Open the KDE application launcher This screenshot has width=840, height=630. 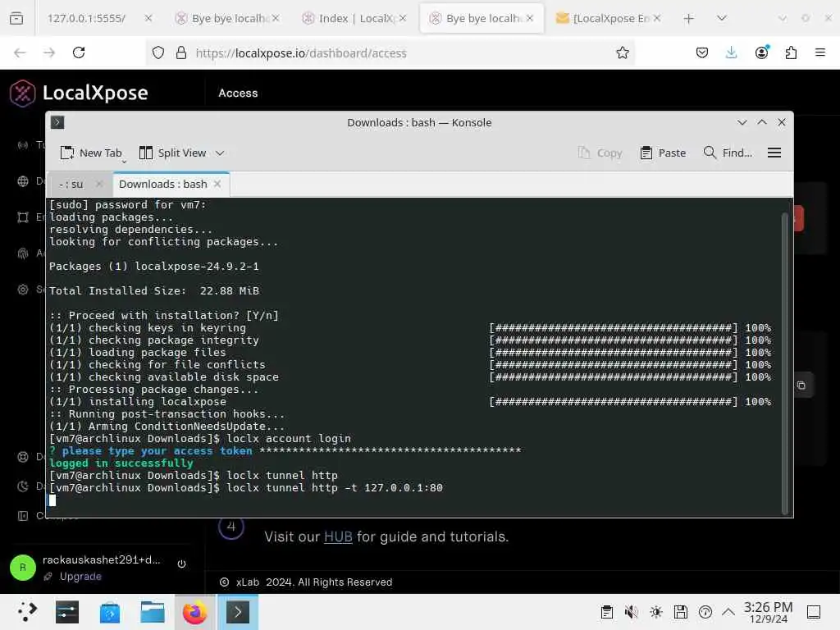pos(27,612)
